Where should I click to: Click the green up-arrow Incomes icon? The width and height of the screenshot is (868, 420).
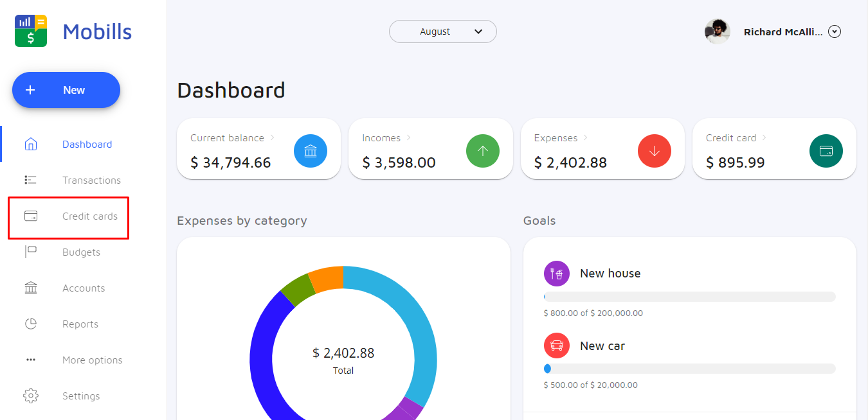[483, 151]
